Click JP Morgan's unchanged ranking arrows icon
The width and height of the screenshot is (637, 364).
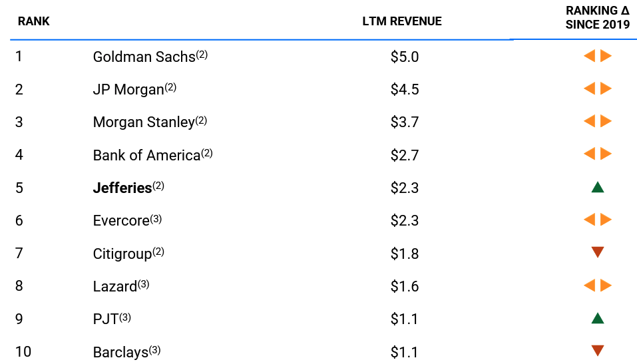pyautogui.click(x=597, y=89)
